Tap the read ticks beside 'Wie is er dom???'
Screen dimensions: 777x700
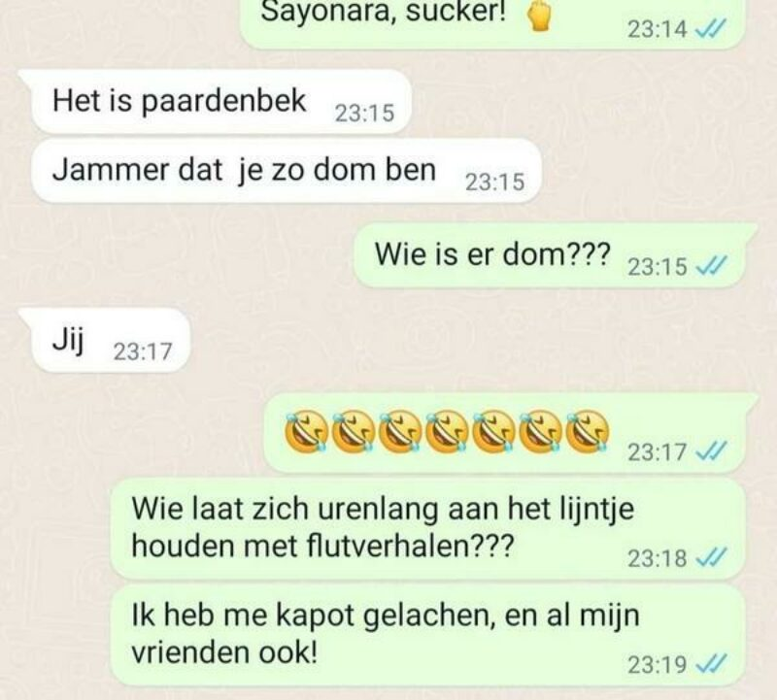pyautogui.click(x=711, y=267)
